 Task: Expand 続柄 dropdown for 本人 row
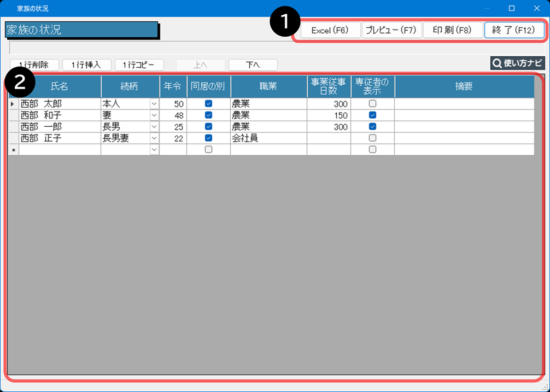point(154,104)
